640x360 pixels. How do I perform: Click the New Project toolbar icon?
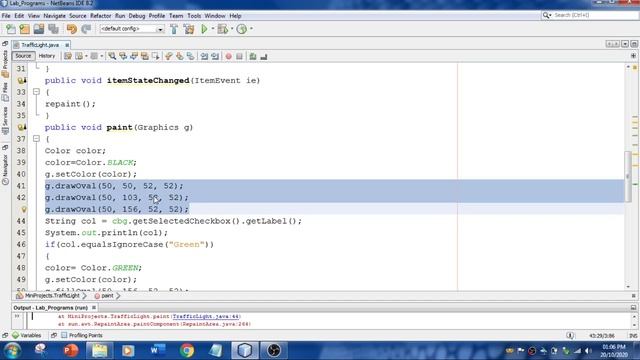pos(24,29)
